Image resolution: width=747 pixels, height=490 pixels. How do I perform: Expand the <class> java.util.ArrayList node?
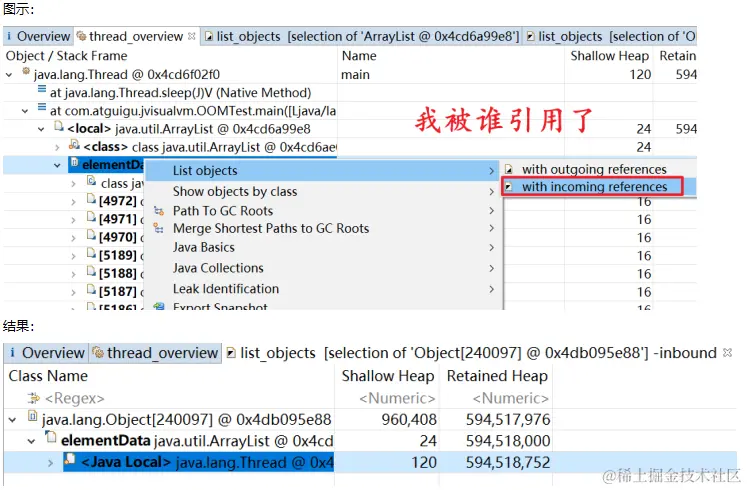coord(57,147)
